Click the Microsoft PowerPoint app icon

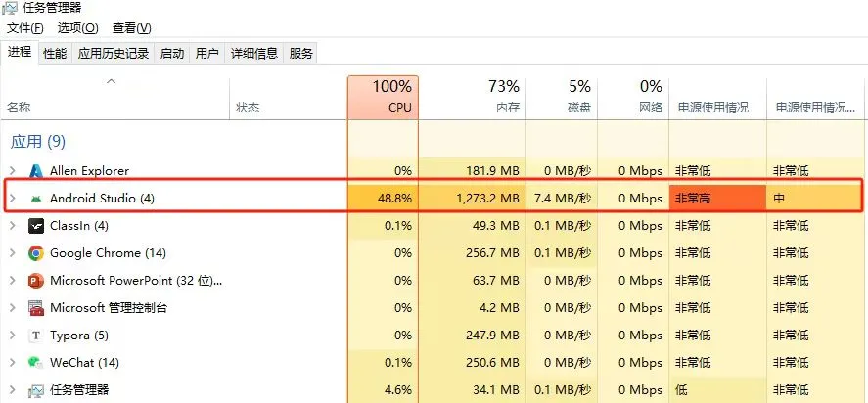pyautogui.click(x=36, y=281)
